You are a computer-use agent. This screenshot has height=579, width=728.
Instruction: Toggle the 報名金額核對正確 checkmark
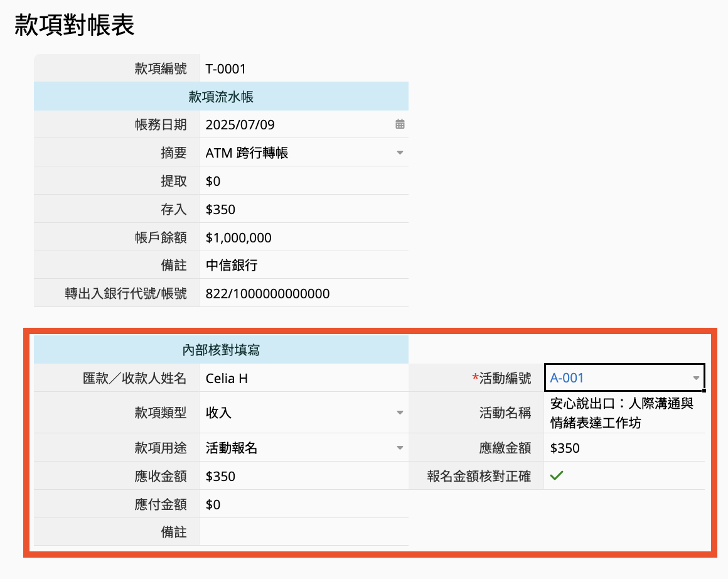coord(556,476)
